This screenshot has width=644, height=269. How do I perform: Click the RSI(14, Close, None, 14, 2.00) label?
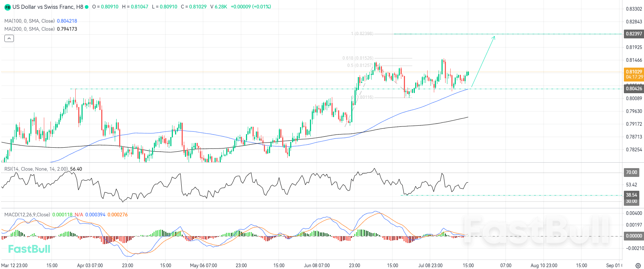pyautogui.click(x=36, y=169)
